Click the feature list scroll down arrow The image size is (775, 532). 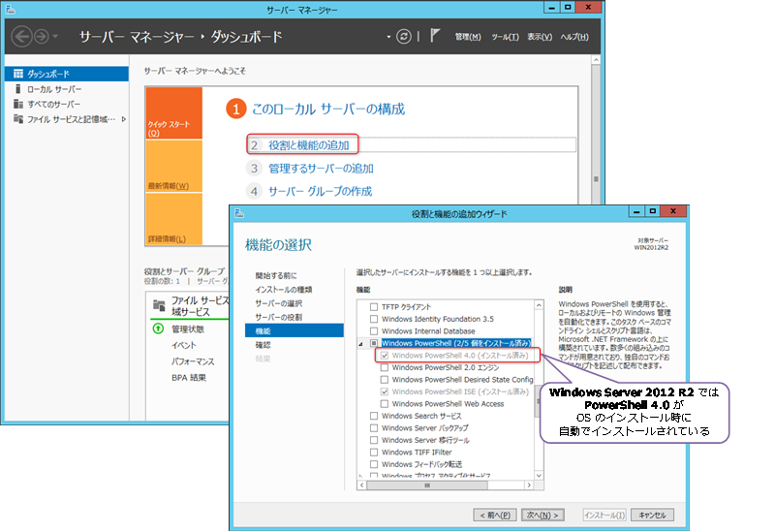coord(539,475)
